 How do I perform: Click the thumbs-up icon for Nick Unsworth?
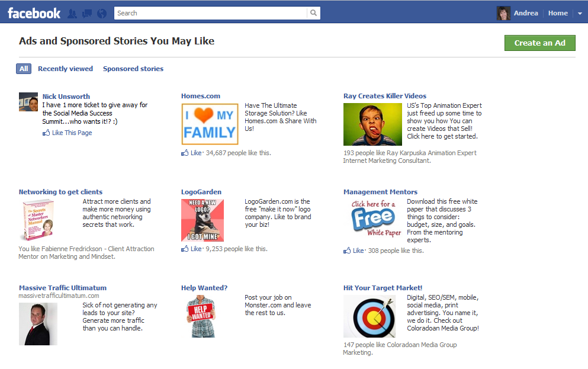coord(46,133)
